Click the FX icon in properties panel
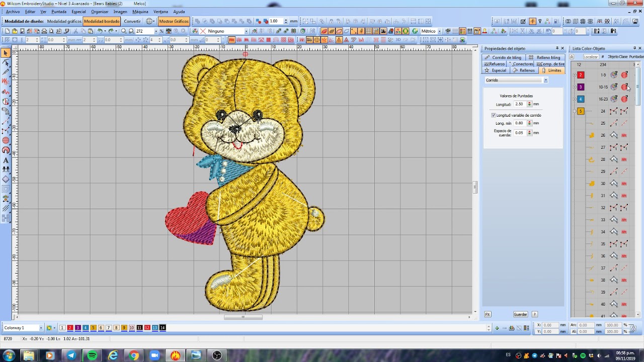Image resolution: width=644 pixels, height=362 pixels. click(x=488, y=314)
